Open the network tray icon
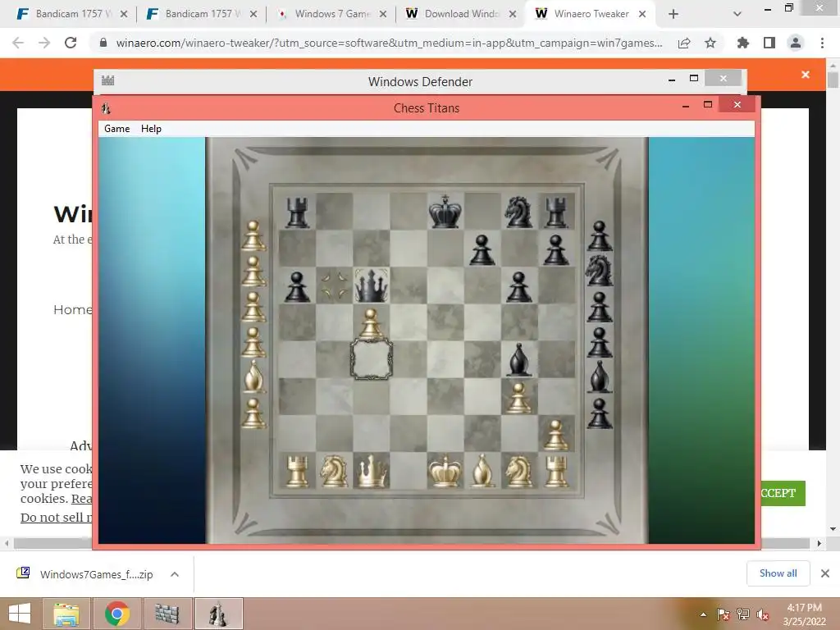Screen dimensions: 840x630 click(x=743, y=614)
